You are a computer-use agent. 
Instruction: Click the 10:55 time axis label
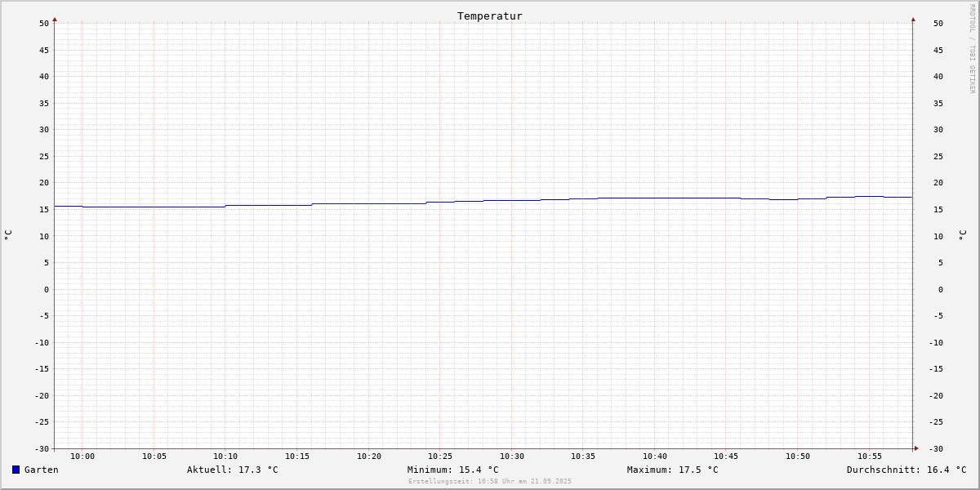tap(870, 457)
